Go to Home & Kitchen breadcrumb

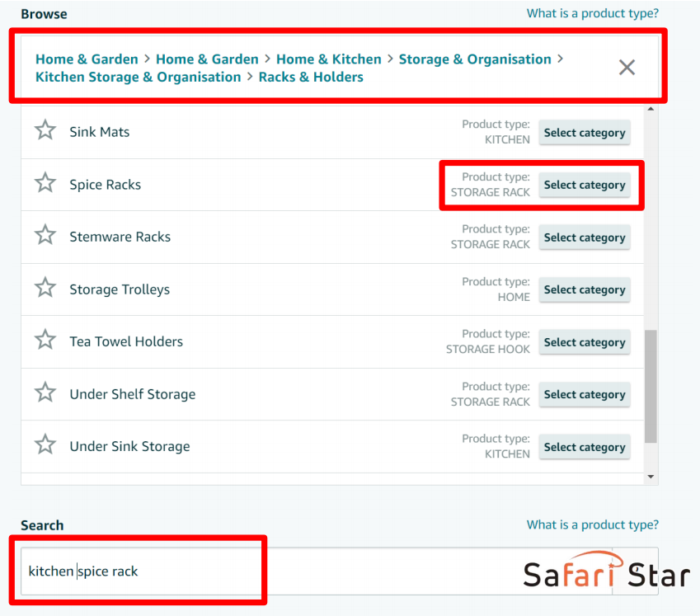pos(329,59)
